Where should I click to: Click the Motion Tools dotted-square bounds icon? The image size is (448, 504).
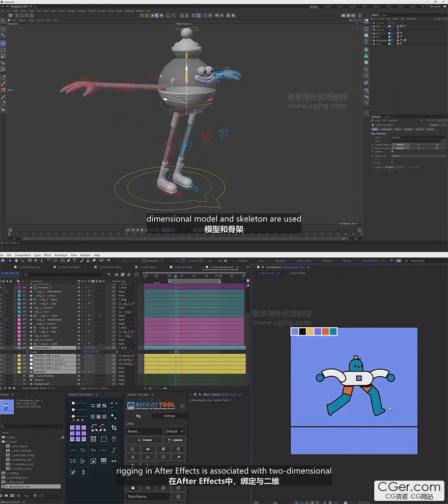[103, 439]
